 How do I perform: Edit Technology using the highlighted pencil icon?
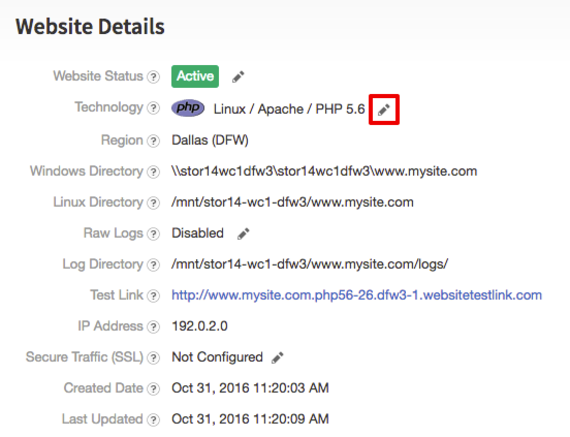(384, 109)
